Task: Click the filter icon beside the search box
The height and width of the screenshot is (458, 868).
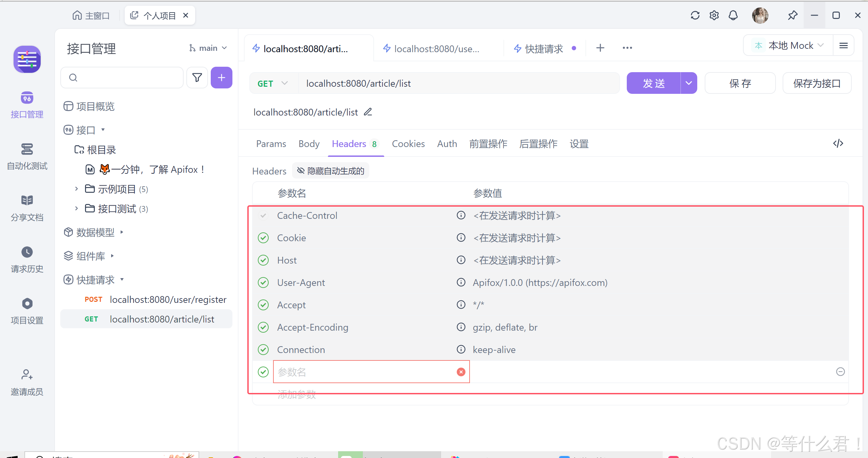Action: [x=197, y=78]
